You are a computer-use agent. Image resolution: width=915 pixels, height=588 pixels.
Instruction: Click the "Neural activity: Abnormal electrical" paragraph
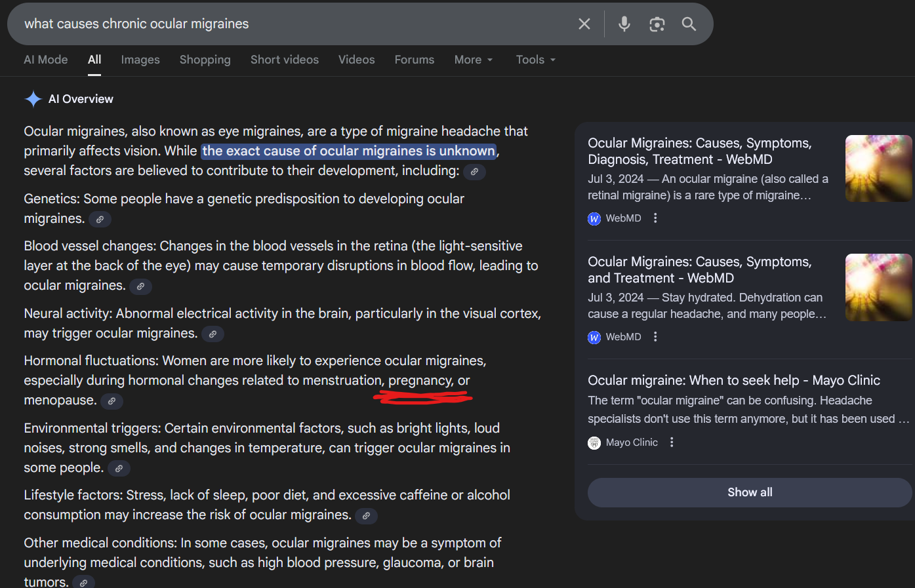click(283, 323)
